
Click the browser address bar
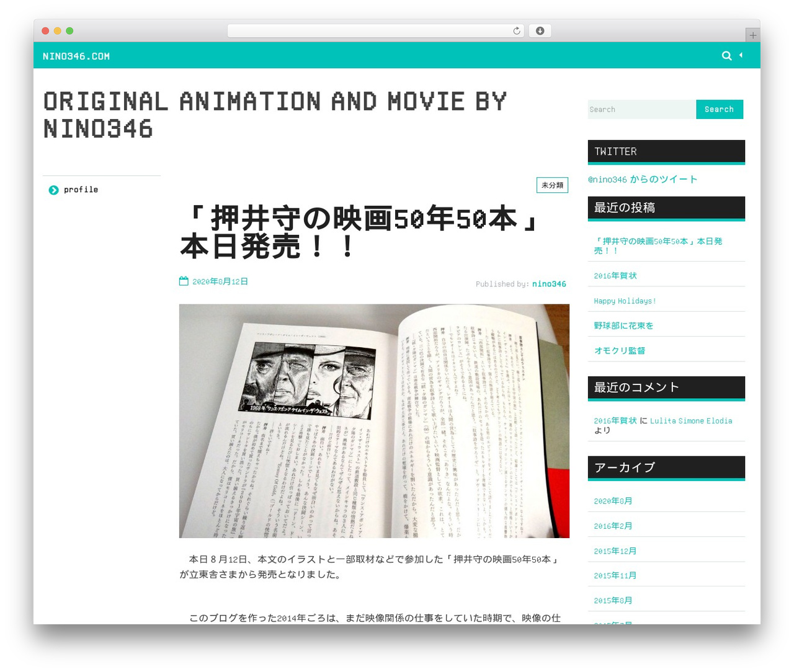[376, 31]
